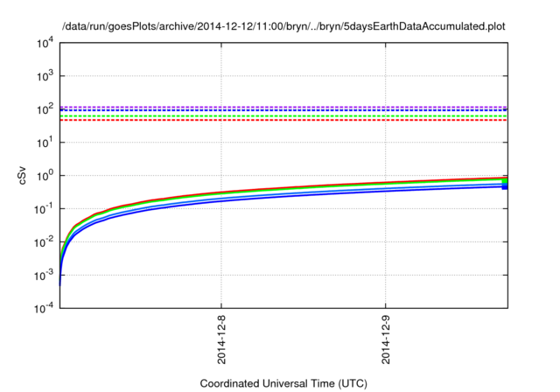Select the 10^-4 y-axis label
This screenshot has height=392, width=560.
click(44, 308)
